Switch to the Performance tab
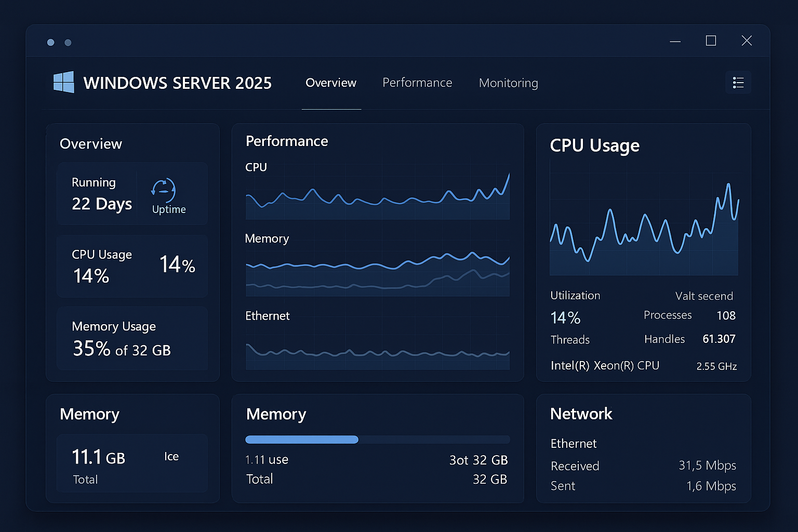The image size is (798, 532). coord(417,83)
